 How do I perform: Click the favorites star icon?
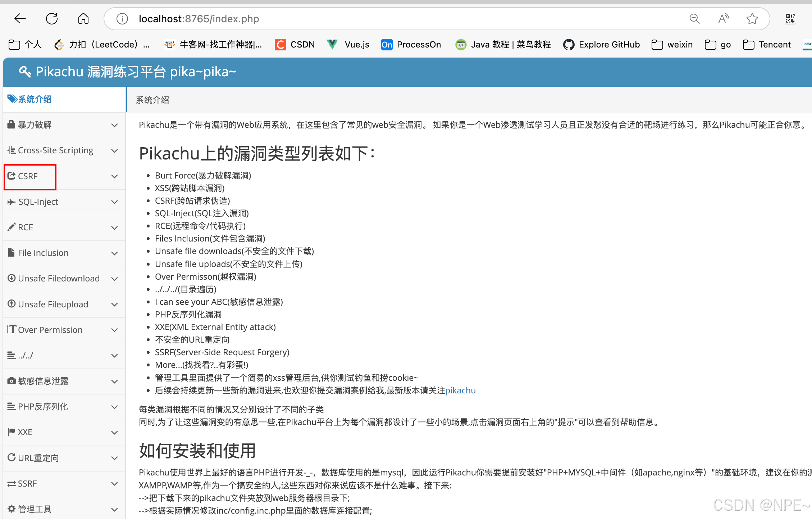pos(752,19)
